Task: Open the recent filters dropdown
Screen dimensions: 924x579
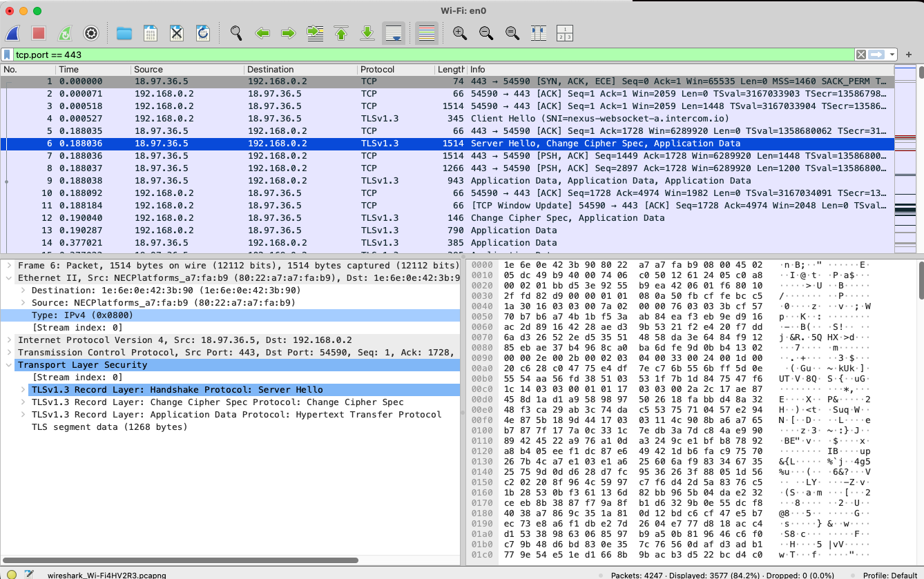Action: [x=892, y=55]
